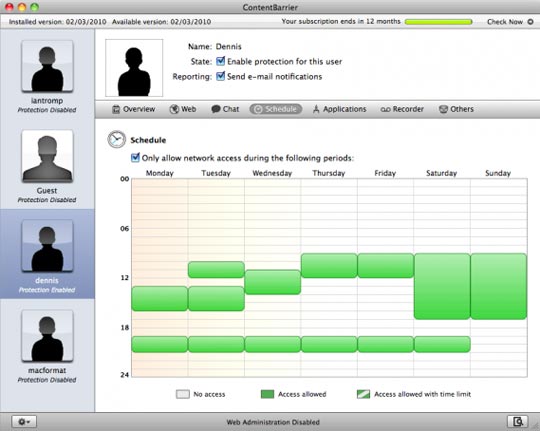This screenshot has width=540, height=431.
Task: Select the macformat user avatar
Action: [x=47, y=336]
